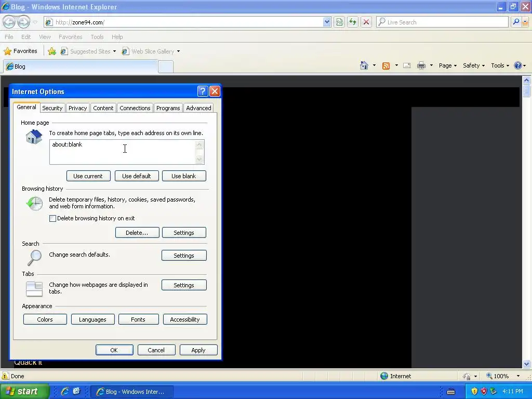Click Internet Options help button
Image resolution: width=532 pixels, height=399 pixels.
pos(202,91)
